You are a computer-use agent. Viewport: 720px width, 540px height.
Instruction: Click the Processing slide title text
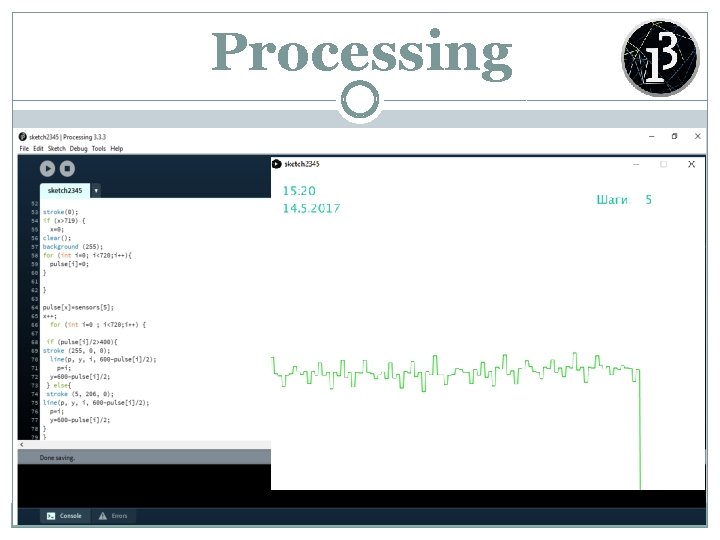362,54
